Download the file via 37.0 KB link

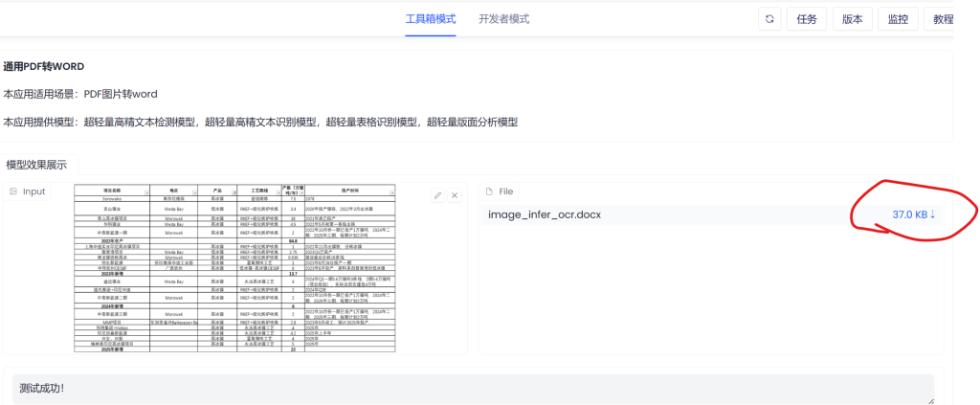[913, 214]
